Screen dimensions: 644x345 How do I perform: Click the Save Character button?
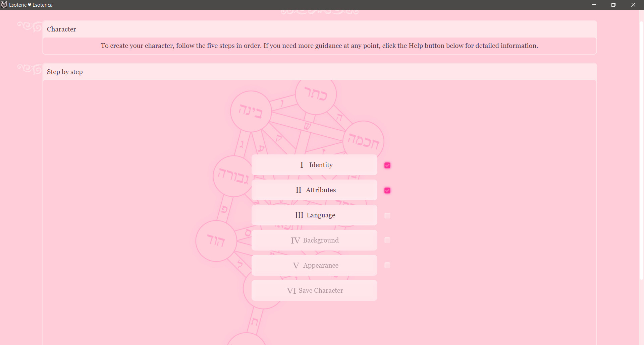[x=314, y=290]
